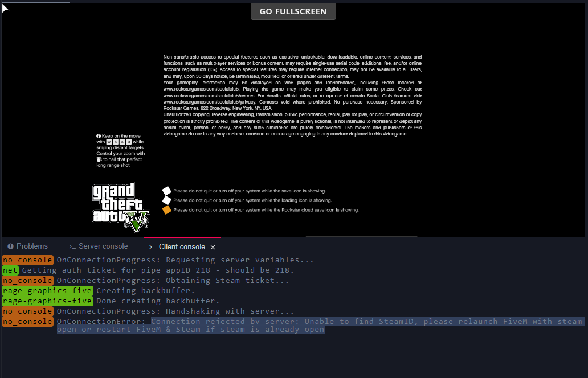Select the Client console tab

coord(177,247)
